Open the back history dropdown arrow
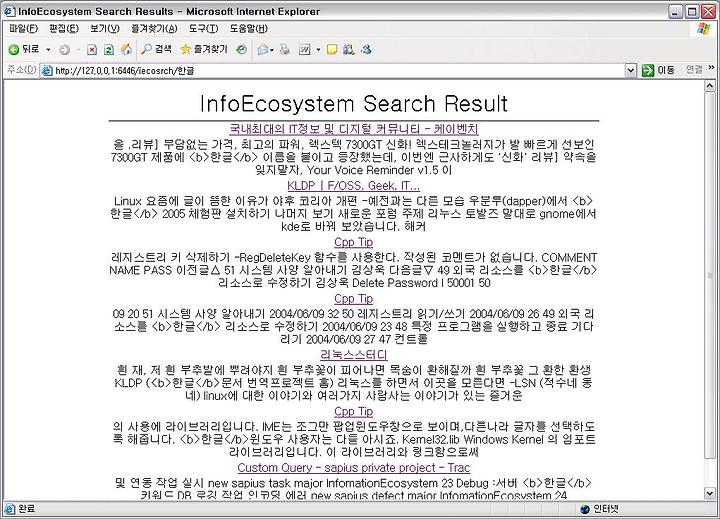 tap(48, 50)
